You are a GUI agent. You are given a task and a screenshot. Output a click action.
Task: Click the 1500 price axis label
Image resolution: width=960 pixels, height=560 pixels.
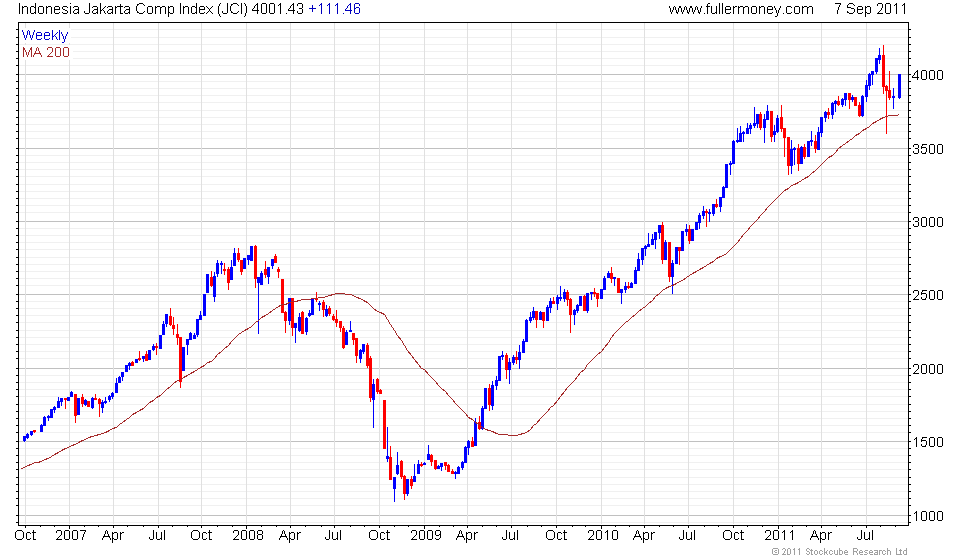click(x=928, y=442)
